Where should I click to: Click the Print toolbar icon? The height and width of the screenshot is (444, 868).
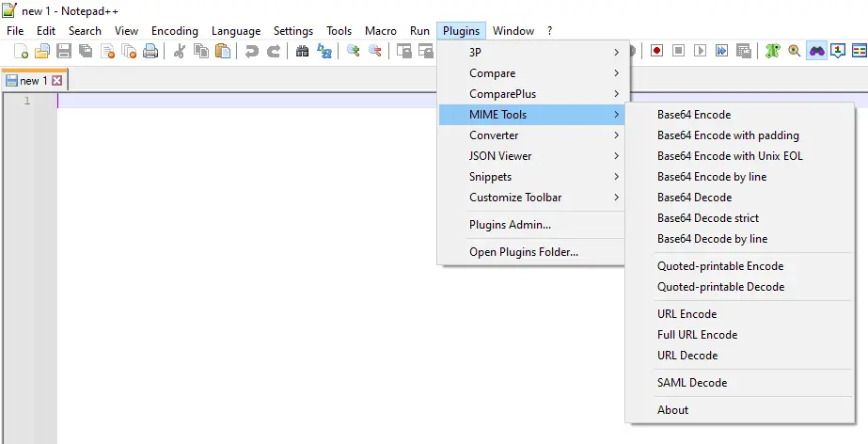click(150, 52)
